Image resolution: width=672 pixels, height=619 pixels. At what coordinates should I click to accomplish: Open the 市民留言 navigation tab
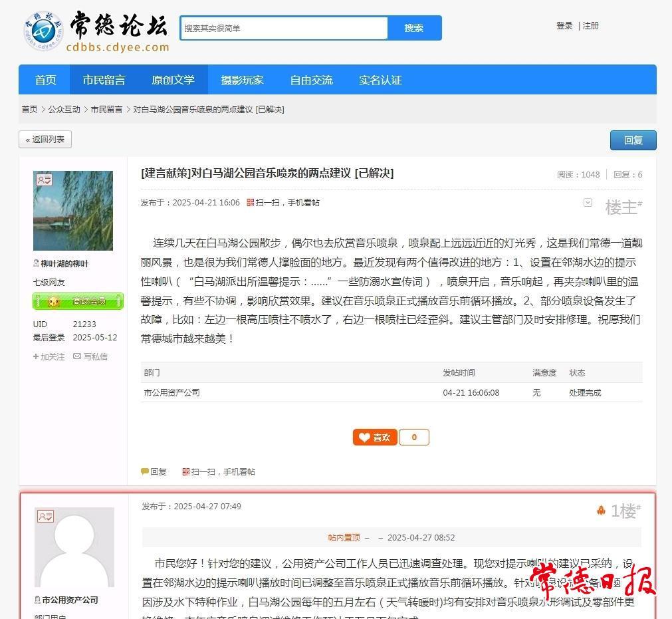pyautogui.click(x=104, y=80)
